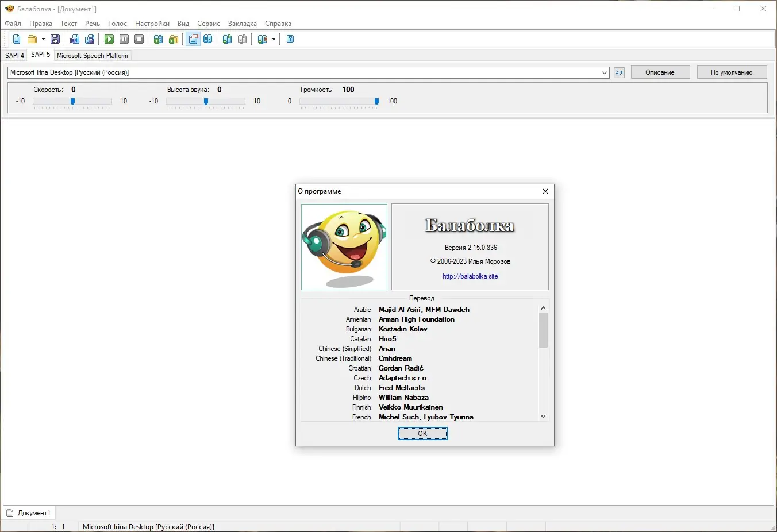
Task: Click the translators list scrollbar thumb
Action: click(x=543, y=330)
